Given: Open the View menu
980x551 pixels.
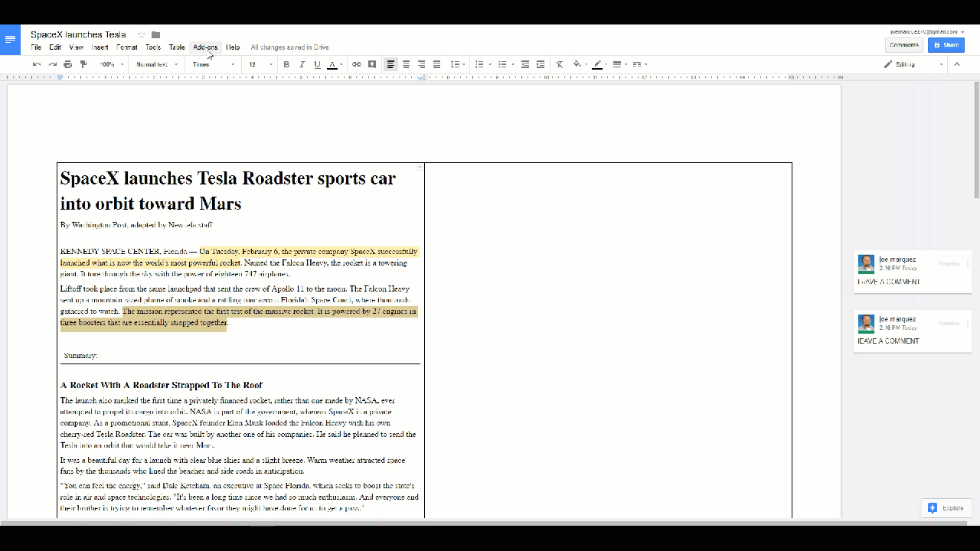Looking at the screenshot, I should (77, 47).
